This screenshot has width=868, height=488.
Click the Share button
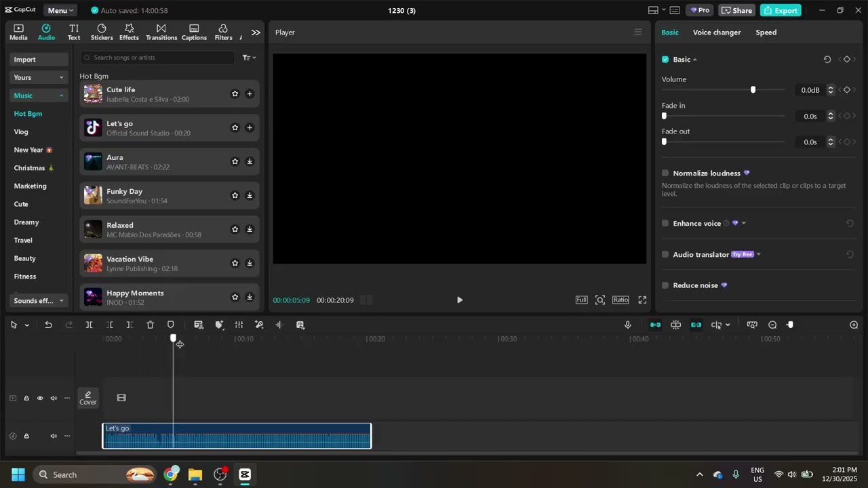tap(736, 10)
